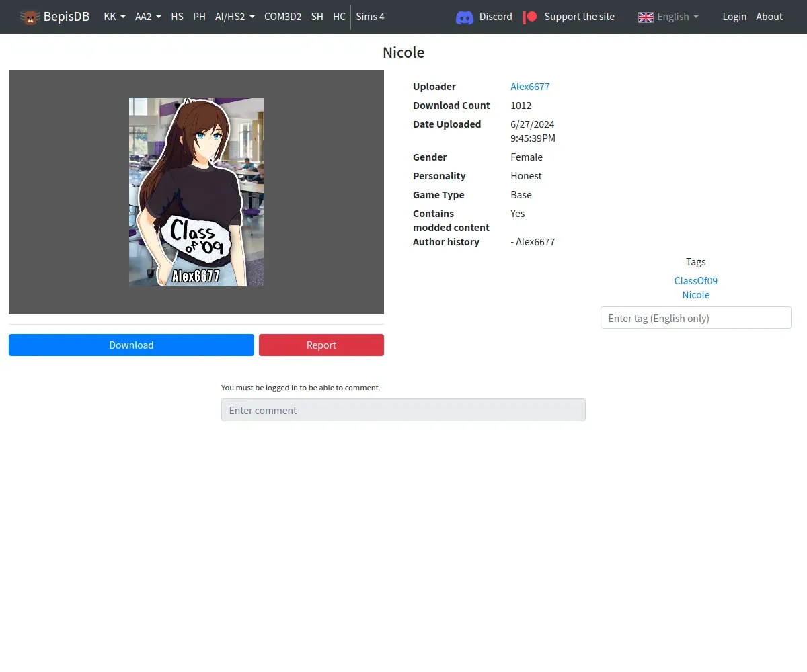807x672 pixels.
Task: Open the About page
Action: [769, 17]
